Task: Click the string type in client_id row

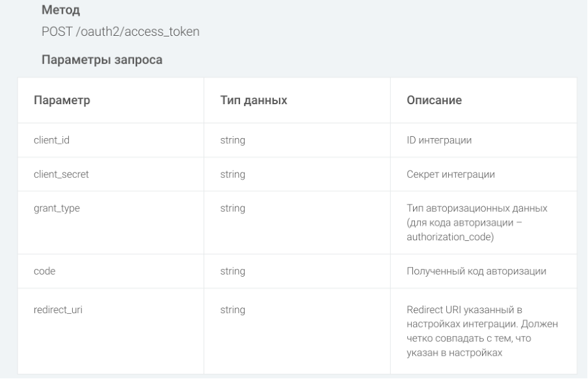Action: (x=232, y=141)
